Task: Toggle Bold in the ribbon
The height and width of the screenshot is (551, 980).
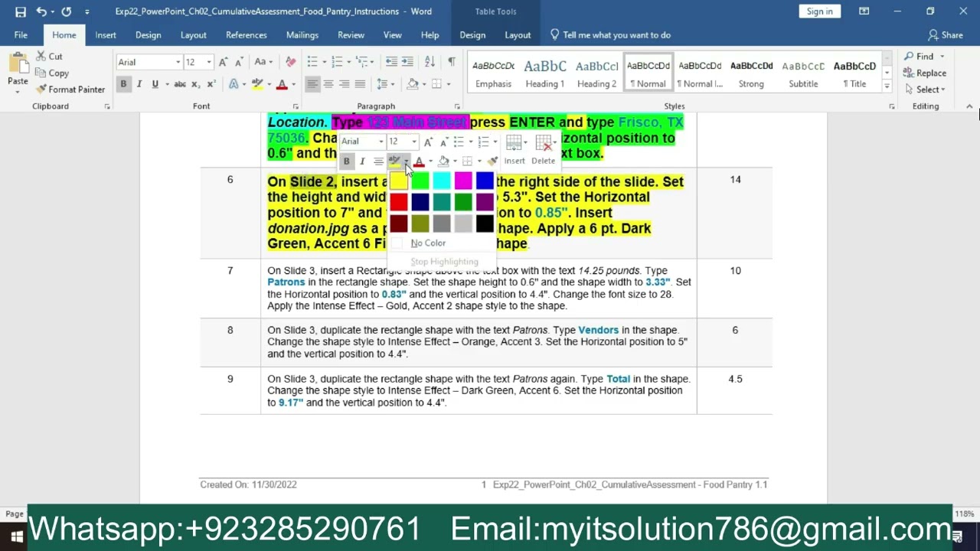Action: pyautogui.click(x=123, y=84)
